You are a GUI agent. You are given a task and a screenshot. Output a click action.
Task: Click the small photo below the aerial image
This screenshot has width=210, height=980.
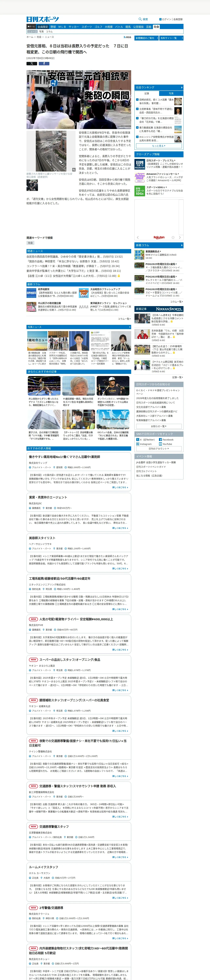[x=32, y=185]
